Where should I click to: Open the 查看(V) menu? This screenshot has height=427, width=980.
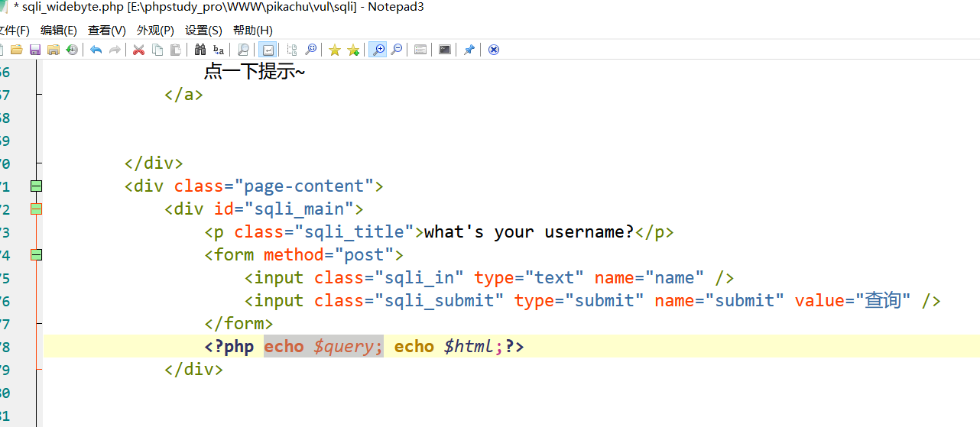(x=107, y=31)
